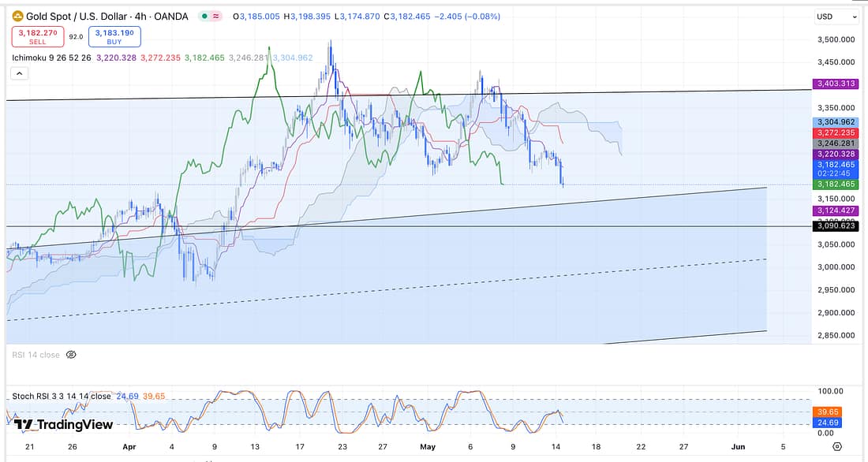Click the black 3,090.623 price label

coord(835,226)
